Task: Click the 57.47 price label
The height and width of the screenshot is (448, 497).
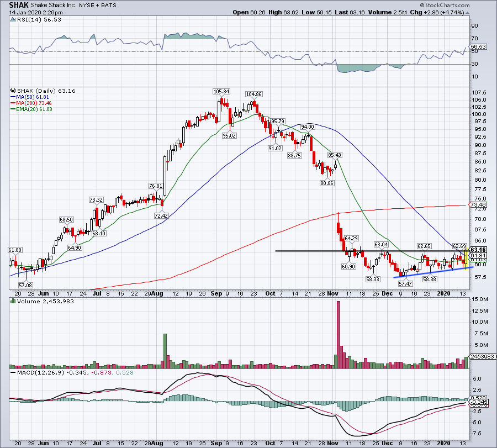Action: coord(405,283)
